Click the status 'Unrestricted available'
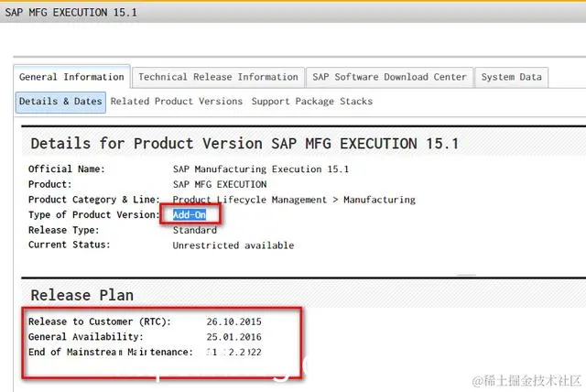The image size is (586, 392). pyautogui.click(x=233, y=245)
